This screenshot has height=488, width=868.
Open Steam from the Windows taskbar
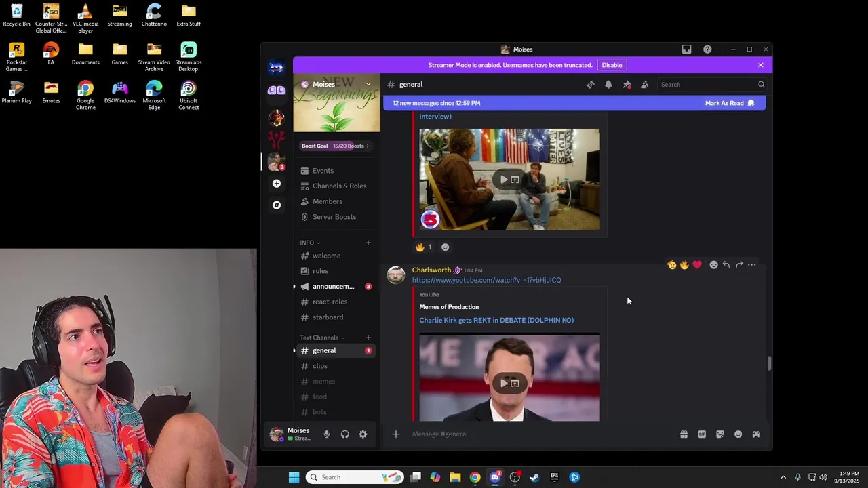534,477
